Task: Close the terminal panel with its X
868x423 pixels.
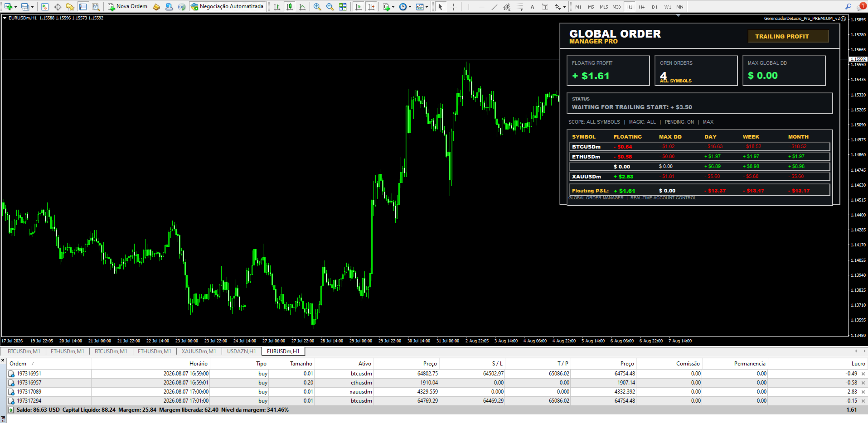Action: pyautogui.click(x=3, y=361)
